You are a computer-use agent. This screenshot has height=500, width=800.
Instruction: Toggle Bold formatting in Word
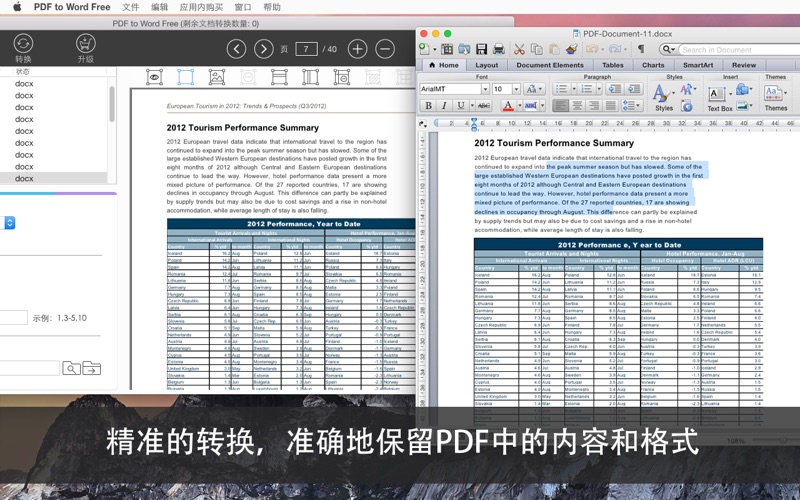[429, 106]
